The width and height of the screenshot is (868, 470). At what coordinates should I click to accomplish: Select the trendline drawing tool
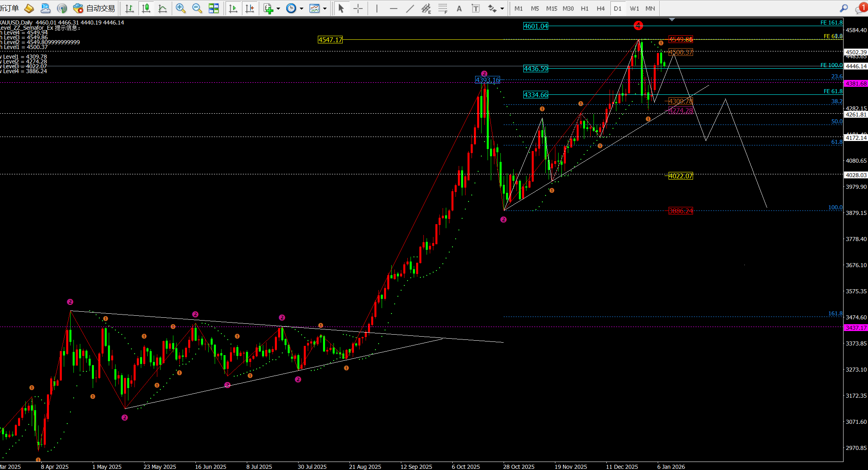click(410, 8)
